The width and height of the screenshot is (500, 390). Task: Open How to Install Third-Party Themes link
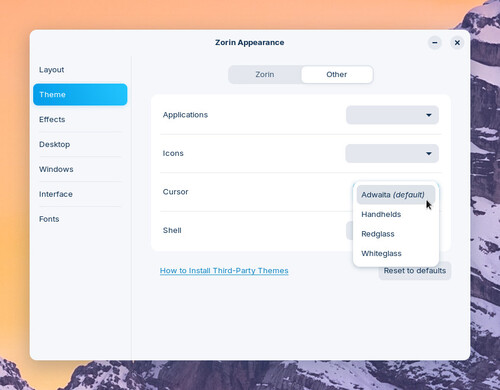[x=224, y=271]
